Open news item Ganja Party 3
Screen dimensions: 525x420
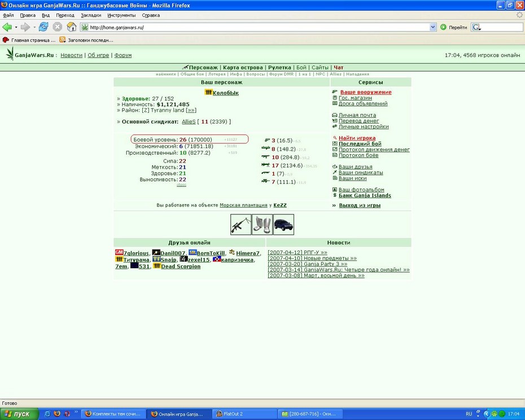click(307, 264)
